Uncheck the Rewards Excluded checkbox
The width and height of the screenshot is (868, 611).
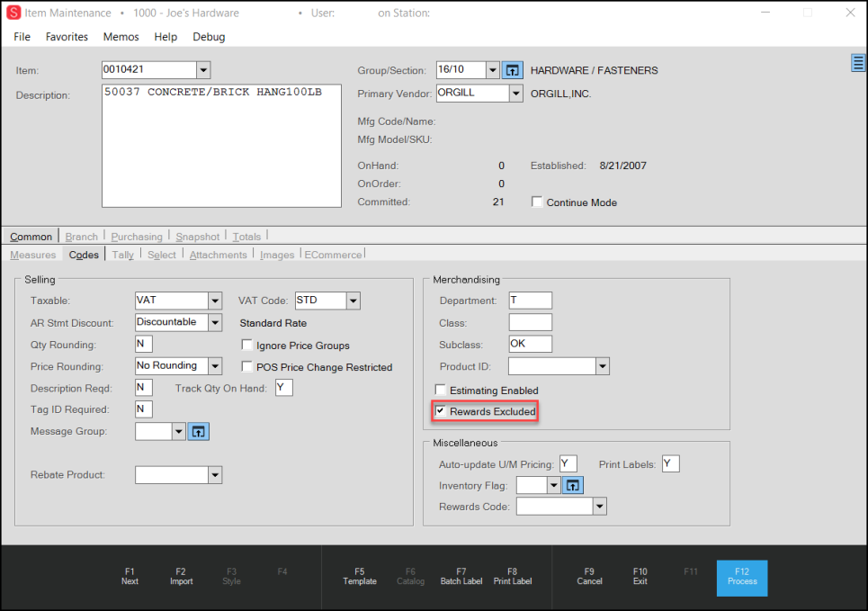(441, 411)
